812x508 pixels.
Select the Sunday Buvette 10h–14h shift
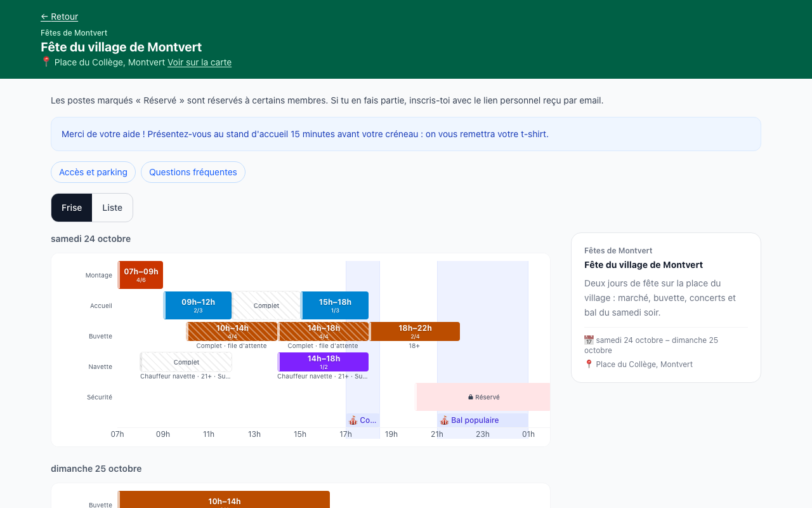click(224, 500)
